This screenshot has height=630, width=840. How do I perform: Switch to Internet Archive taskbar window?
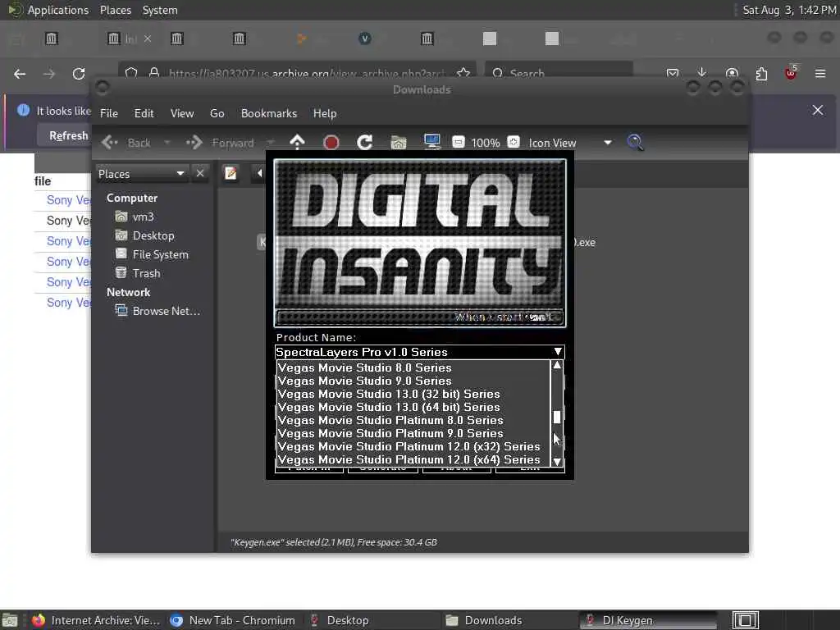[97, 620]
